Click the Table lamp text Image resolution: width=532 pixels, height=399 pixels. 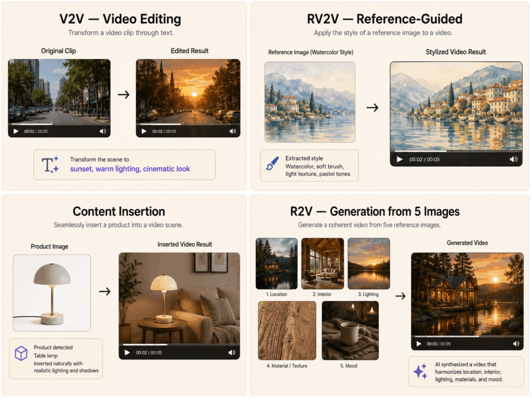pos(46,355)
